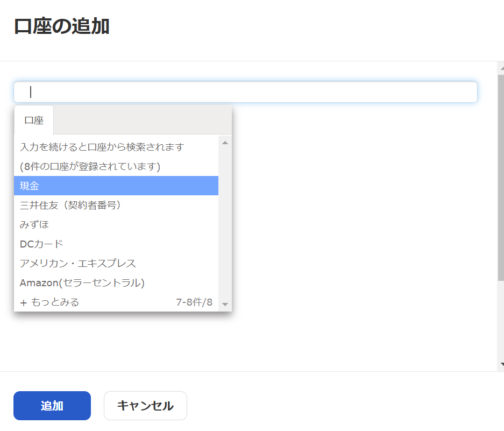Choose 現金 from the account list
504x431 pixels.
click(116, 186)
